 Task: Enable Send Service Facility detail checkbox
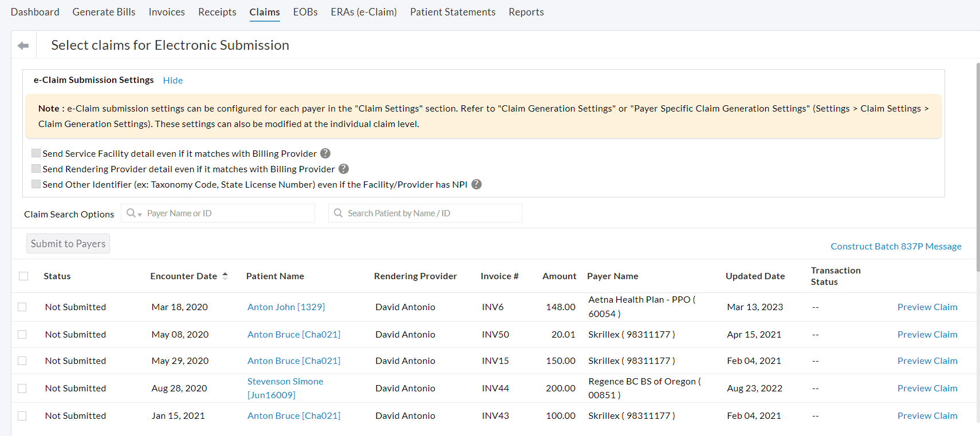click(x=36, y=153)
